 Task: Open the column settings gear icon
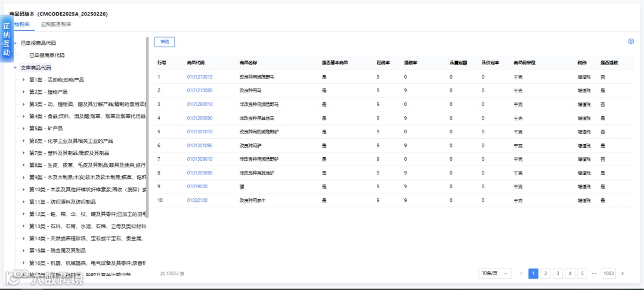click(x=631, y=42)
